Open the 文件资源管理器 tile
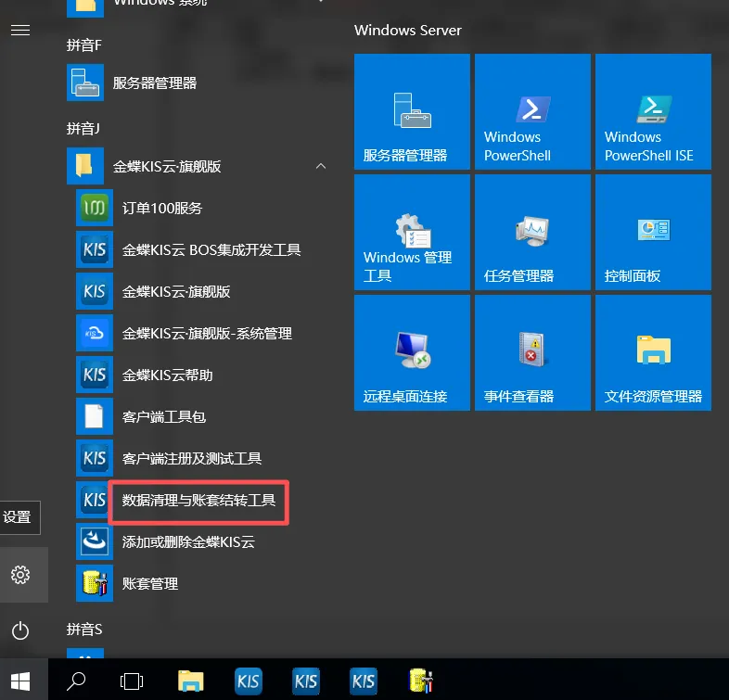 [653, 353]
